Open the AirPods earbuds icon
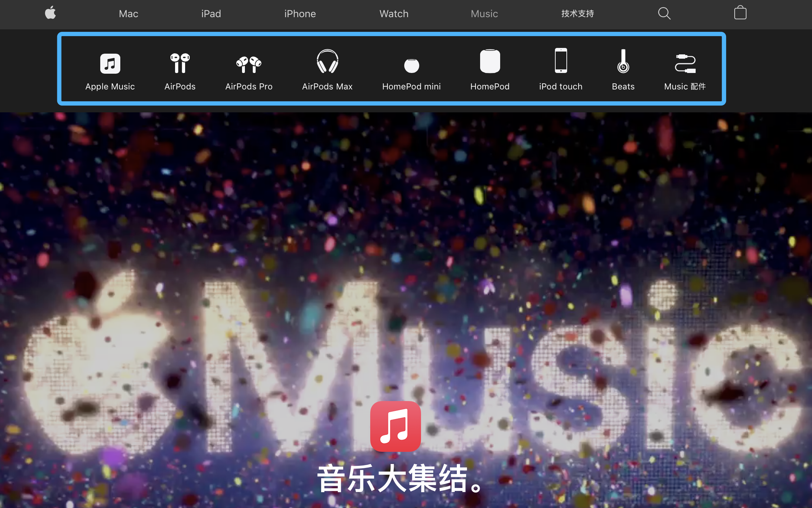The image size is (812, 508). 180,63
